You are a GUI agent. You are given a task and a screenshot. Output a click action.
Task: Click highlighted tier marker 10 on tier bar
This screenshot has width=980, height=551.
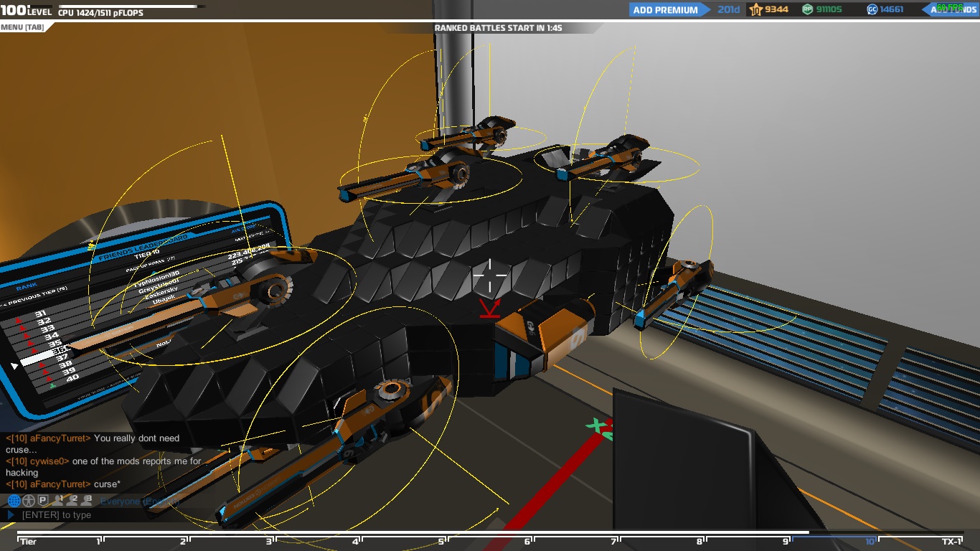pos(871,541)
